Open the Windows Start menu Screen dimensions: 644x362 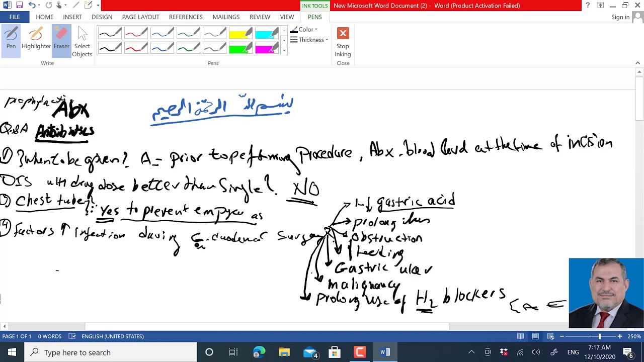tap(12, 352)
